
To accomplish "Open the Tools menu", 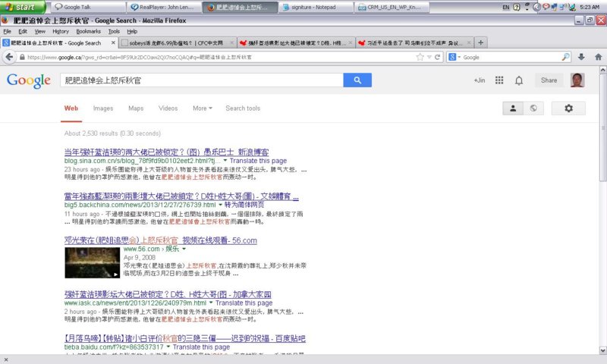I will [x=114, y=31].
